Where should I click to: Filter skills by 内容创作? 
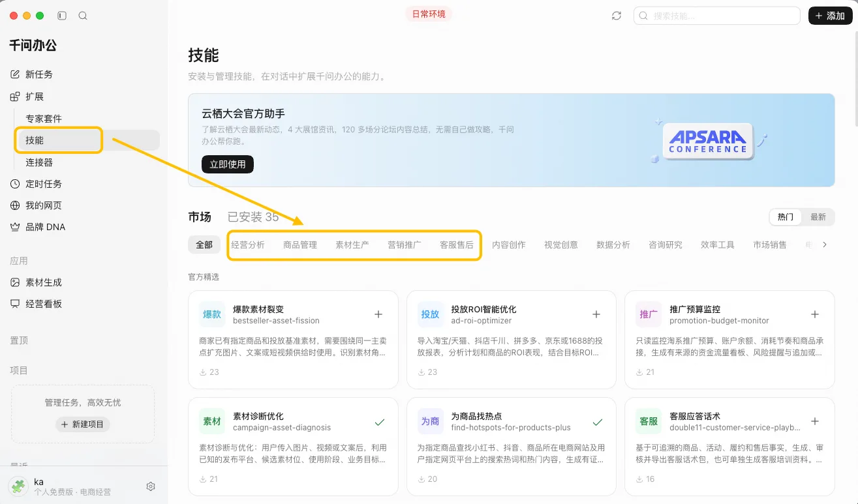click(509, 245)
